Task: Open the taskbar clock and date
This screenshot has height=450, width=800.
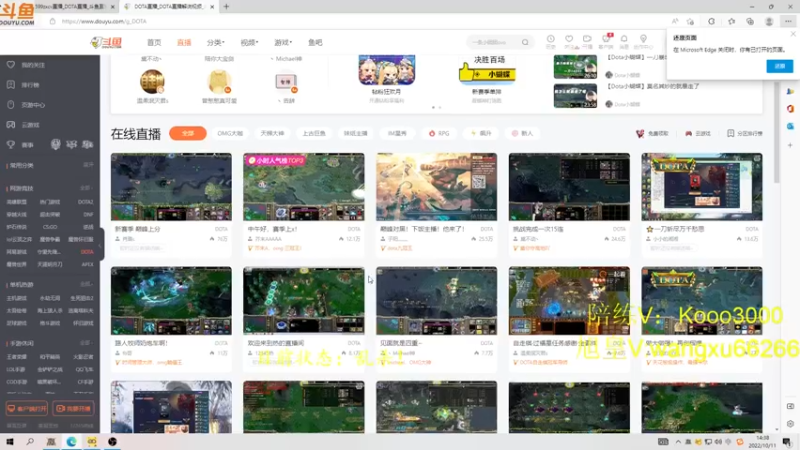Action: click(763, 442)
